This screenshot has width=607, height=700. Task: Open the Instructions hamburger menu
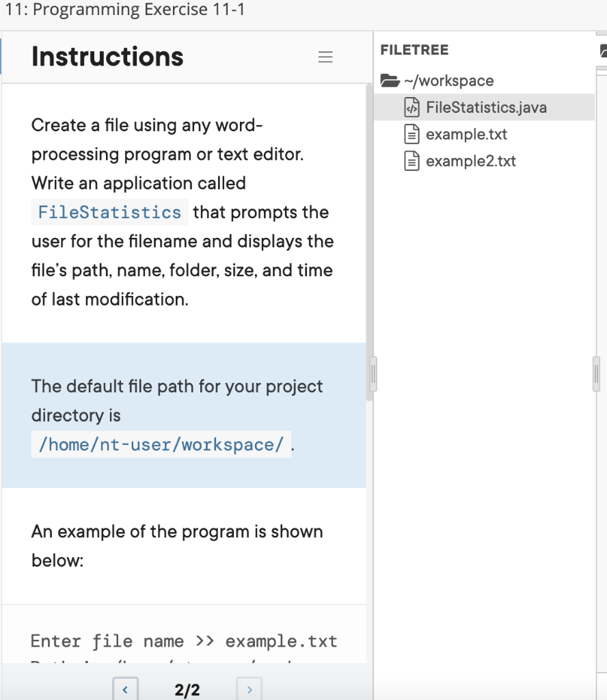coord(325,57)
